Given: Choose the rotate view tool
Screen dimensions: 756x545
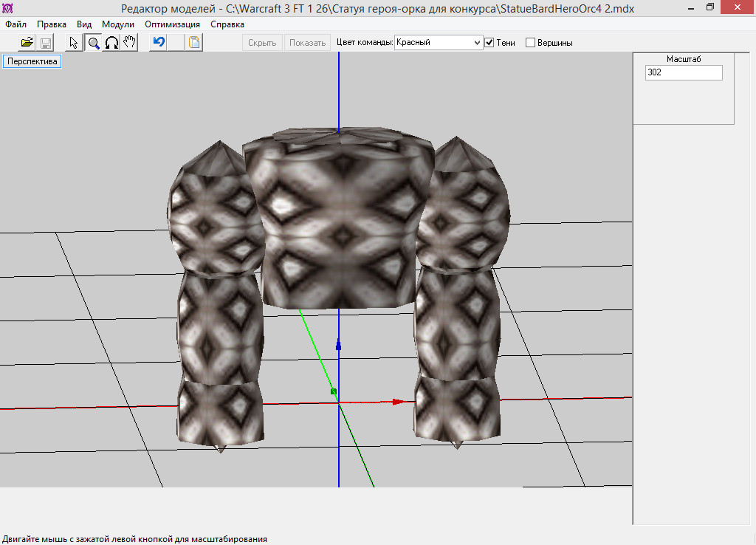Looking at the screenshot, I should tap(111, 42).
